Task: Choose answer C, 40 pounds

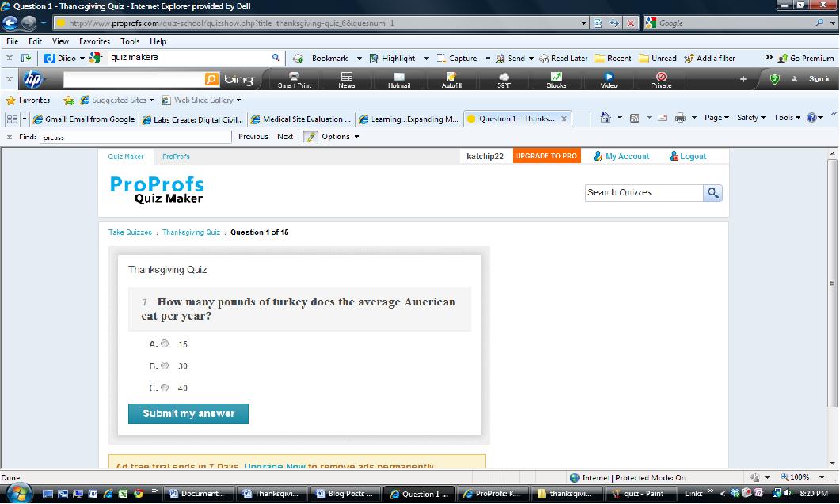Action: click(165, 388)
